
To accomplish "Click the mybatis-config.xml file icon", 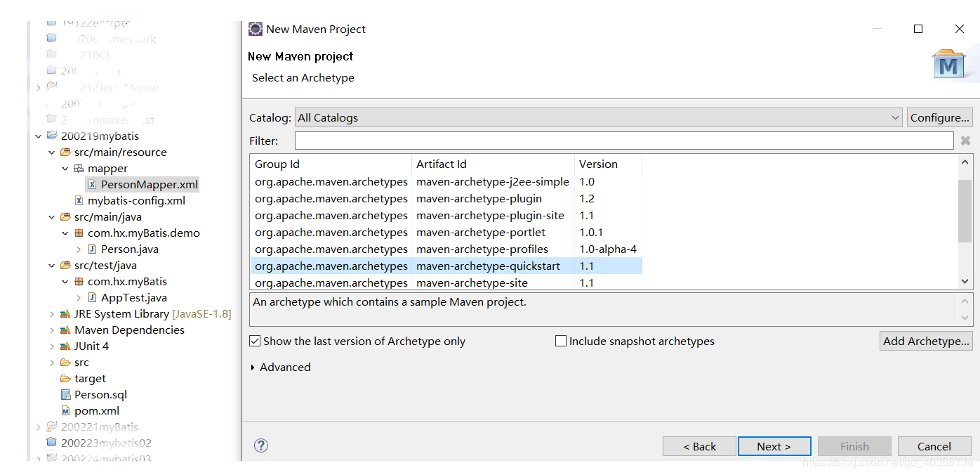I will click(x=79, y=201).
